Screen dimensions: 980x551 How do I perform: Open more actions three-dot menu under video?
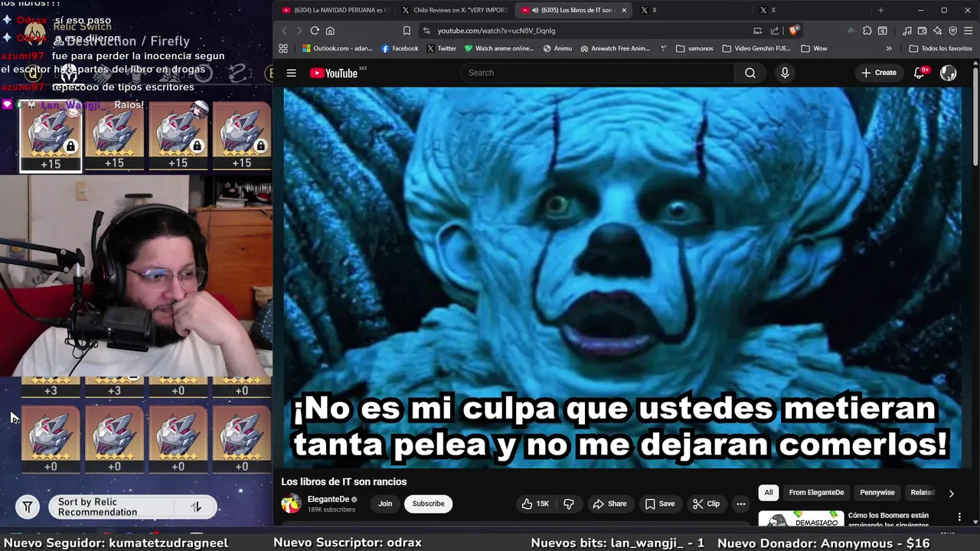(740, 504)
